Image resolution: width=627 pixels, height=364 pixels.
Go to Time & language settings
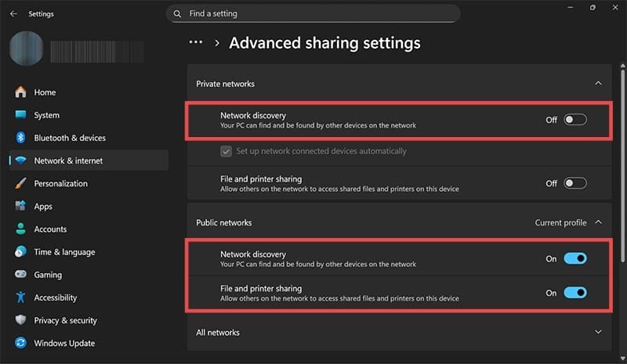tap(64, 252)
